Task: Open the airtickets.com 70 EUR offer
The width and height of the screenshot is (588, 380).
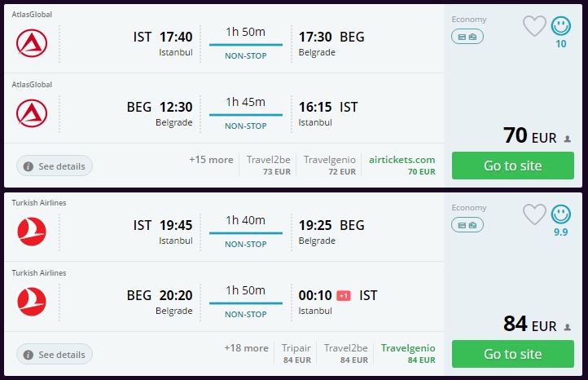Action: click(402, 165)
